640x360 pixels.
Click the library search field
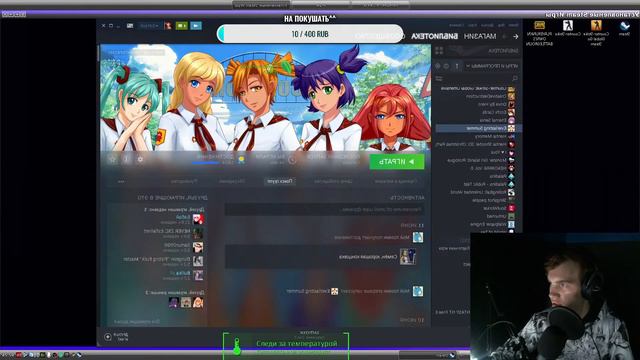click(x=481, y=78)
